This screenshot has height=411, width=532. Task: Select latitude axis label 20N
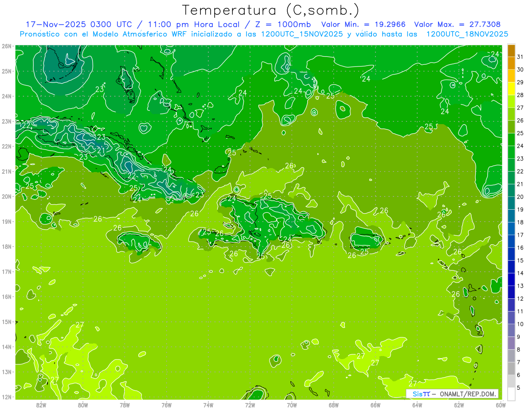pyautogui.click(x=7, y=196)
